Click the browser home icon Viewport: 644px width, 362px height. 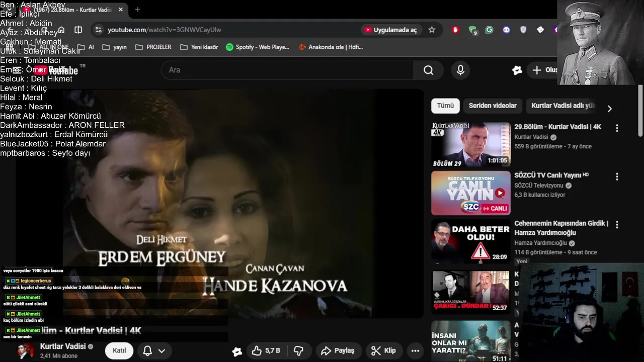tap(61, 30)
